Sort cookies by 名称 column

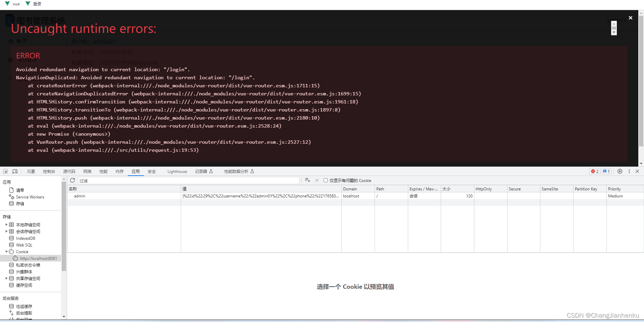(124, 189)
